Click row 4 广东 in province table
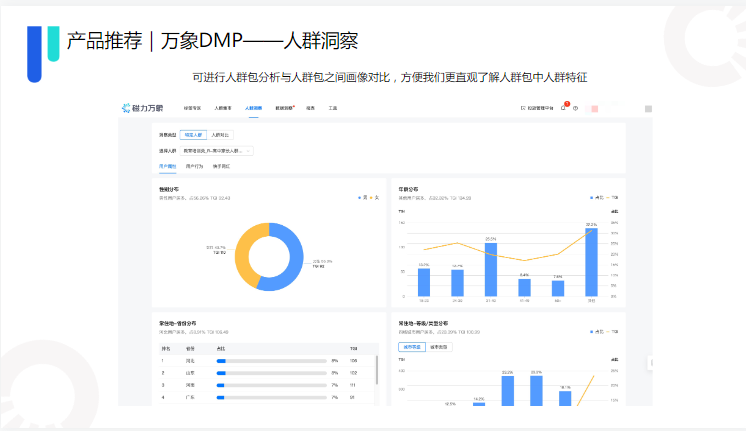 [267, 397]
